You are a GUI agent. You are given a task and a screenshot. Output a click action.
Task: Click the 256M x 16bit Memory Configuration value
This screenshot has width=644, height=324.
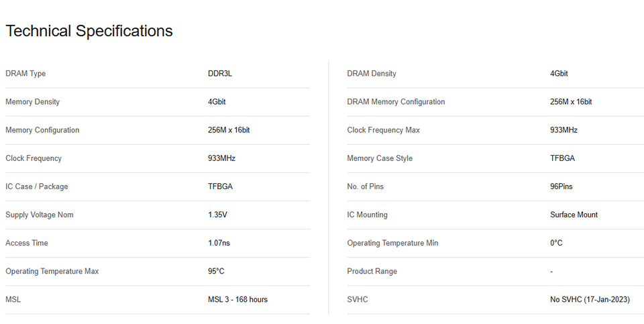pos(229,130)
